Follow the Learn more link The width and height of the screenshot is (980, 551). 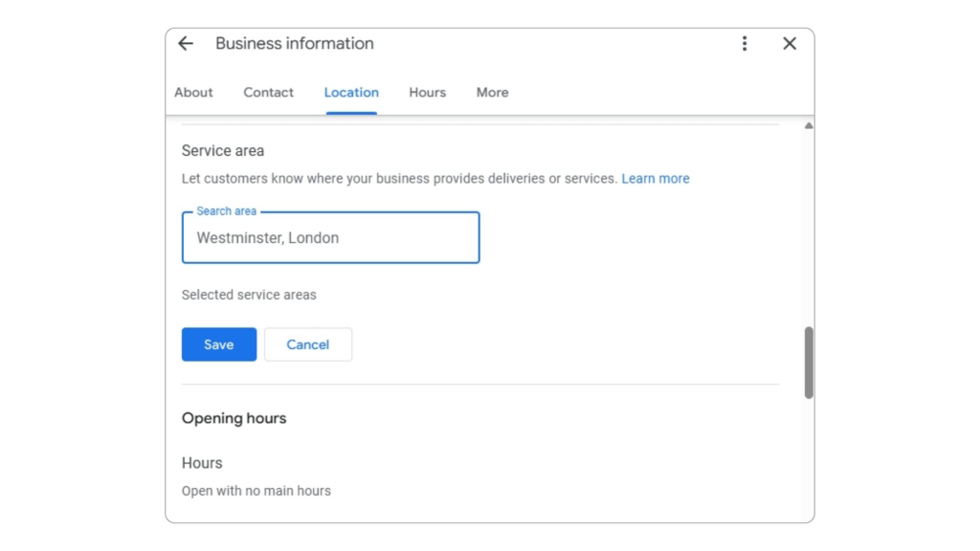tap(655, 179)
